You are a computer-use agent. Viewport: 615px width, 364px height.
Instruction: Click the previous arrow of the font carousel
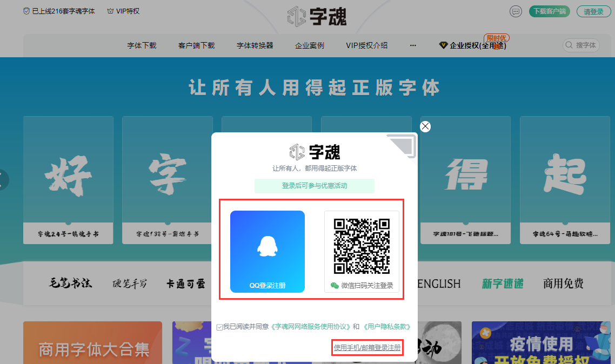pos(3,180)
